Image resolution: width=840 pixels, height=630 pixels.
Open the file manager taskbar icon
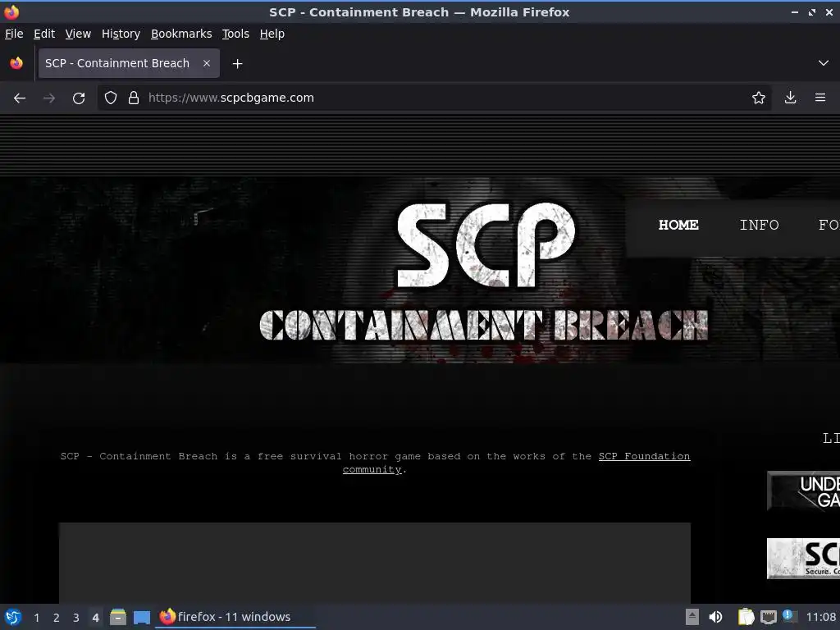click(118, 617)
